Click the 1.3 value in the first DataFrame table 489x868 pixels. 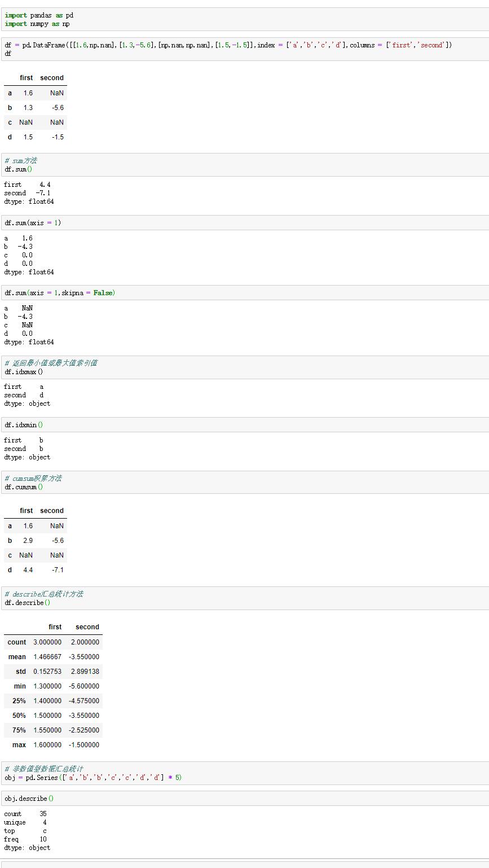(x=28, y=108)
